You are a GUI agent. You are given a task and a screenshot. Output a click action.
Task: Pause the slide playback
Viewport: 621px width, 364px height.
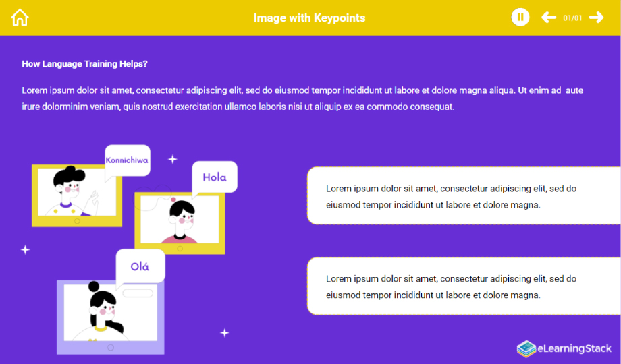click(520, 18)
